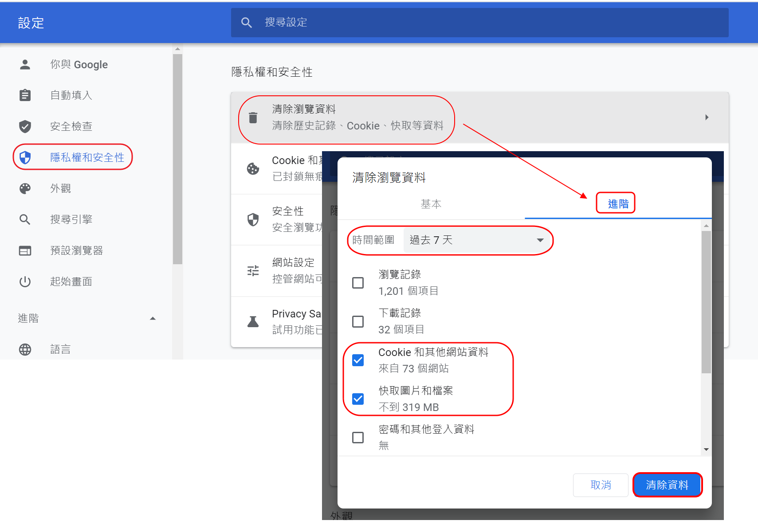The width and height of the screenshot is (758, 532).
Task: Open 外觀 using the palette icon
Action: pyautogui.click(x=25, y=188)
